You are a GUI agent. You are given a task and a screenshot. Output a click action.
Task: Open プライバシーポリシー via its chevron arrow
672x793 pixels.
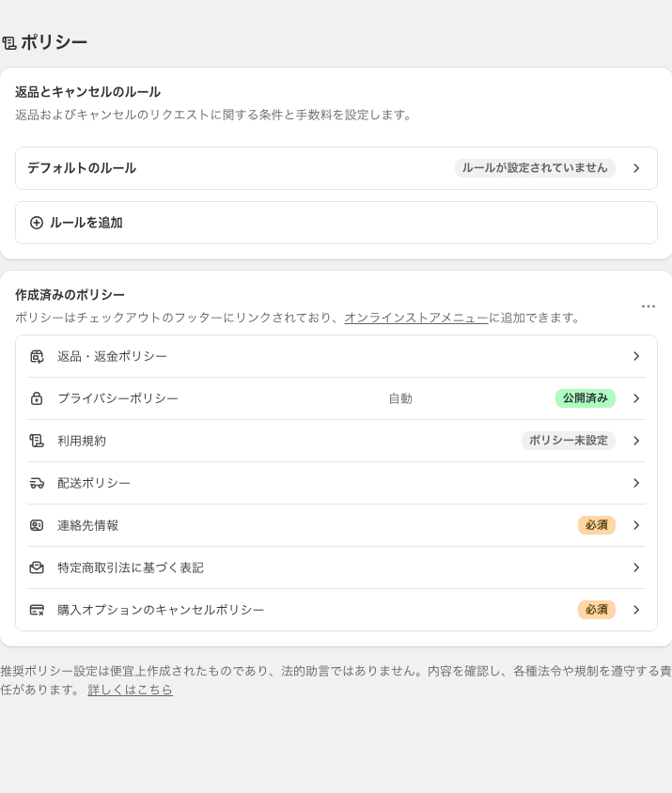point(636,398)
